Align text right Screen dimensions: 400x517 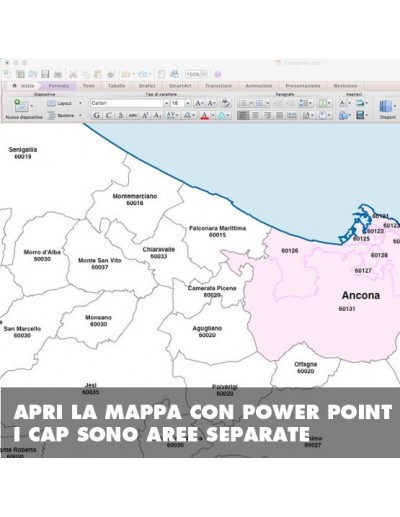(x=267, y=115)
